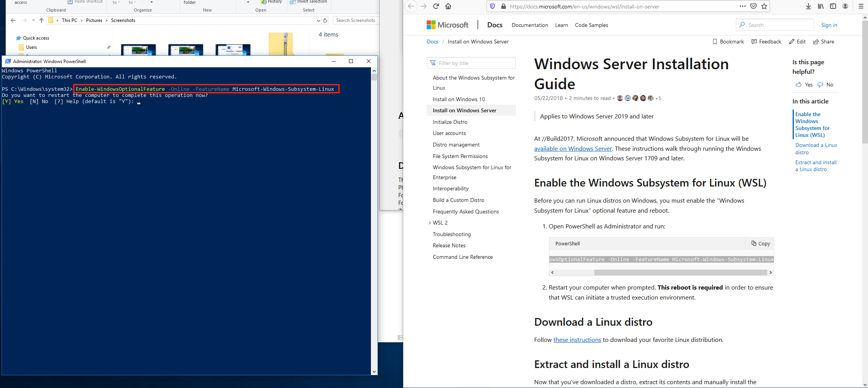868x388 pixels.
Task: Open Firefox hamburger menu
Action: (861, 6)
